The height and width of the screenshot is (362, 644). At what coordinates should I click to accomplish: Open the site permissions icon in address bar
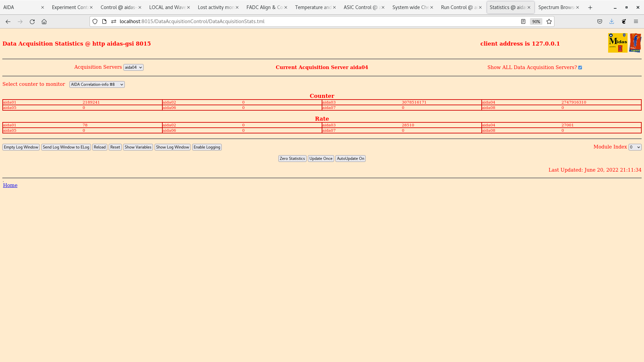pyautogui.click(x=114, y=21)
